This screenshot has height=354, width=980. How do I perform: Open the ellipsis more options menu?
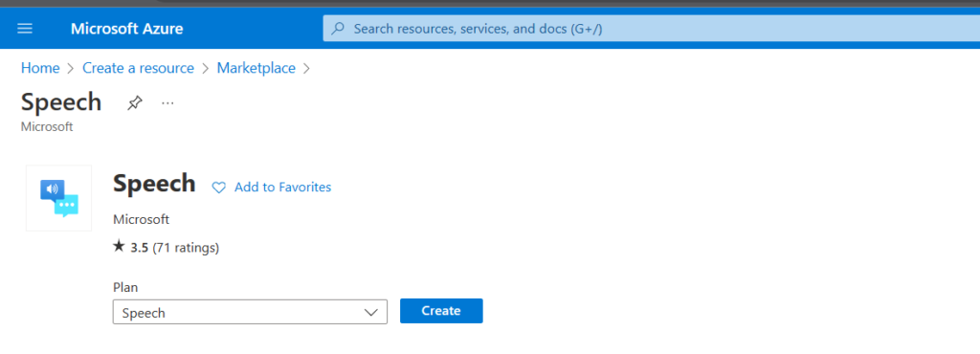167,103
